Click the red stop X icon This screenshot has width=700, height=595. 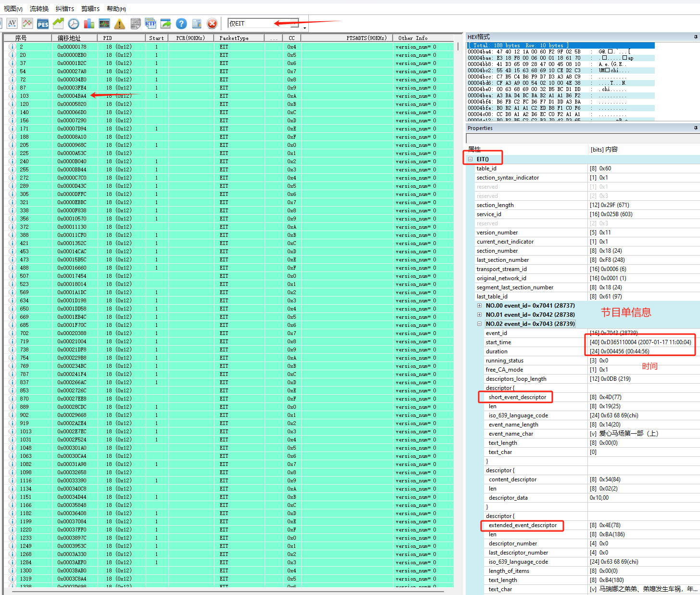point(212,23)
